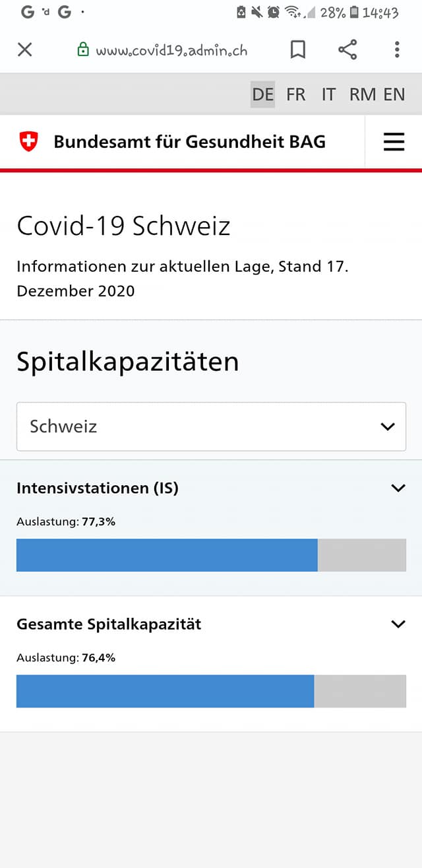Expand the Intensivstationen (IS) section
422x868 pixels.
(x=398, y=488)
